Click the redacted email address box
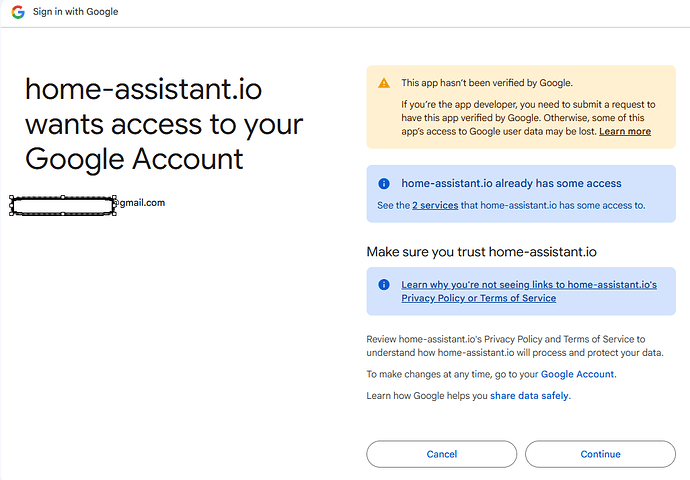690x480 pixels. 62,204
